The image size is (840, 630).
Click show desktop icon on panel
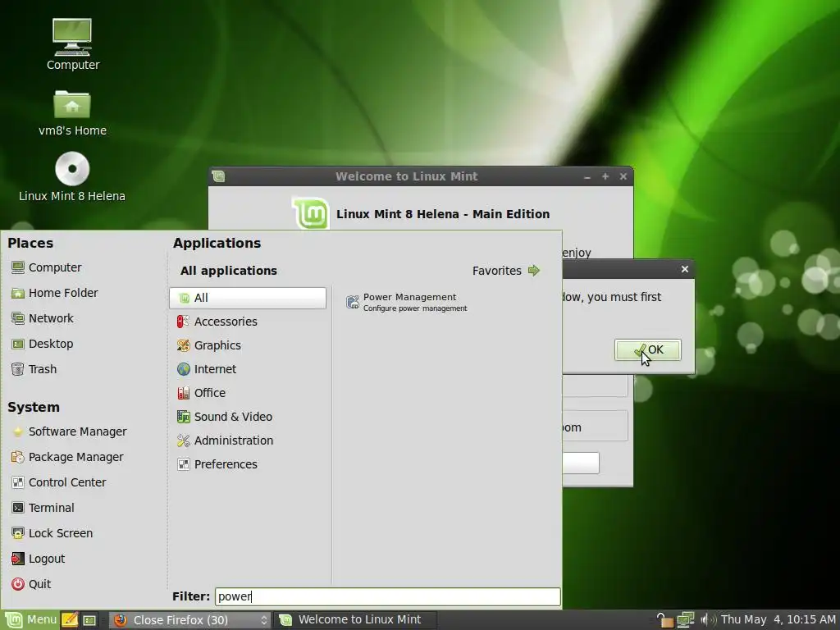click(89, 620)
